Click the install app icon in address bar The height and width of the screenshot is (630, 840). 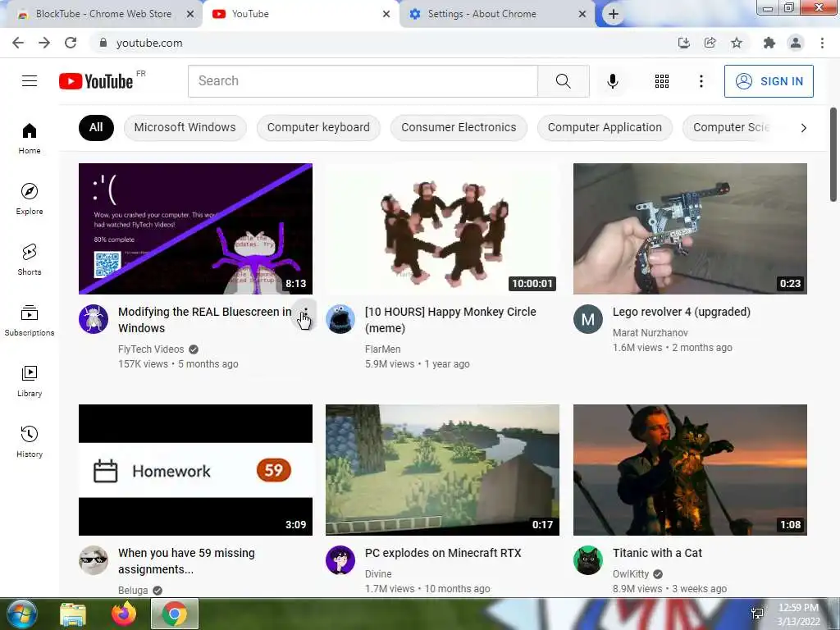[x=683, y=43]
